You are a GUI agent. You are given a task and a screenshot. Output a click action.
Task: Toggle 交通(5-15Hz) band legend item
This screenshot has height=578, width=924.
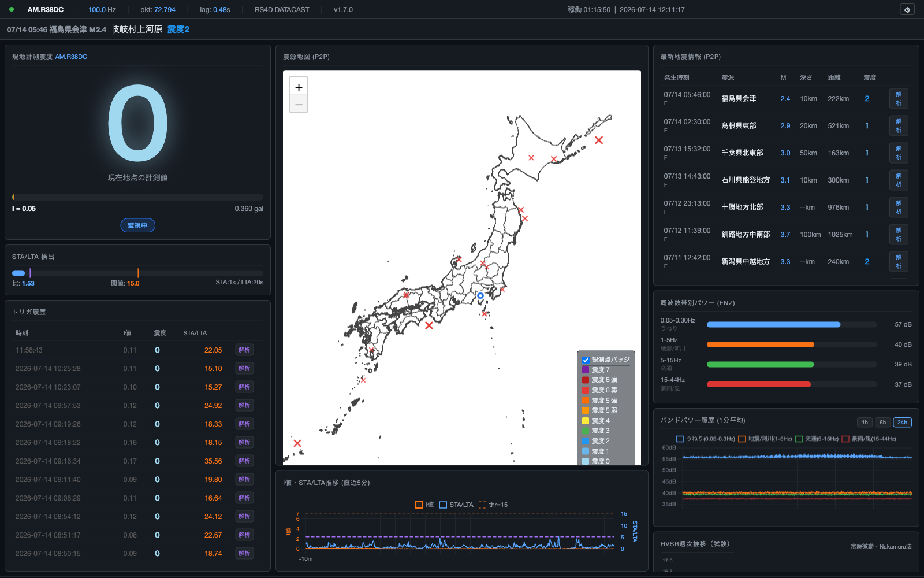(x=817, y=439)
